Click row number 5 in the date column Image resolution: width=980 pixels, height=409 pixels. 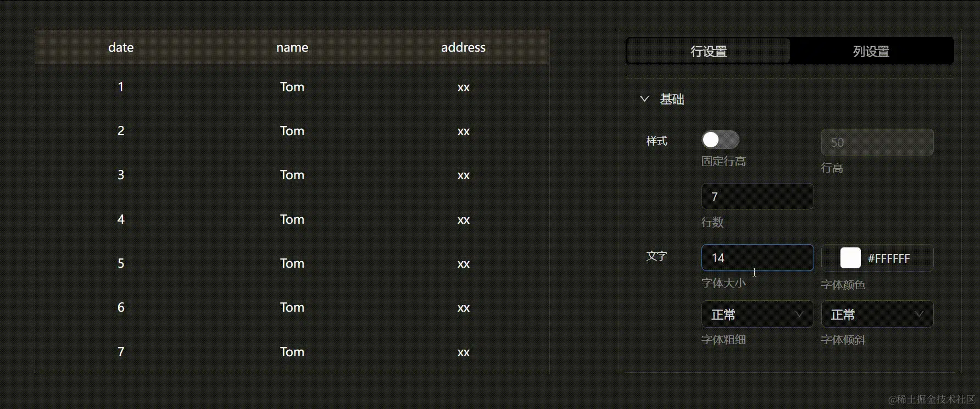tap(120, 263)
